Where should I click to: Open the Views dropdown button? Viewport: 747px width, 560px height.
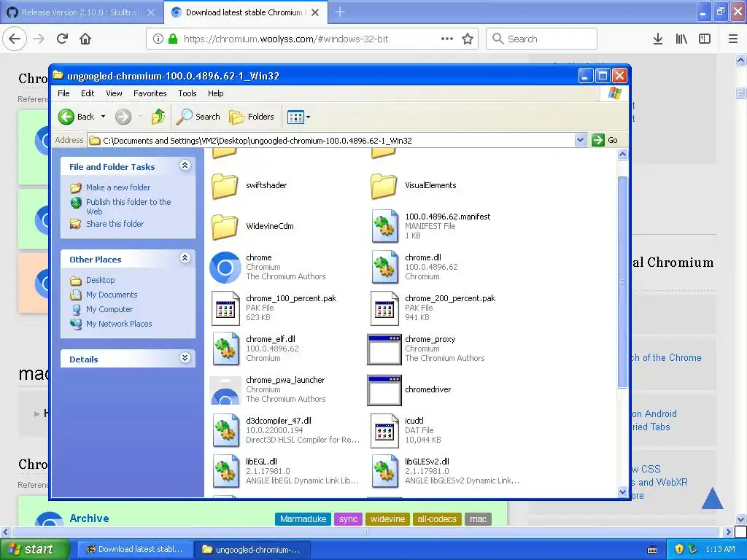click(x=298, y=117)
